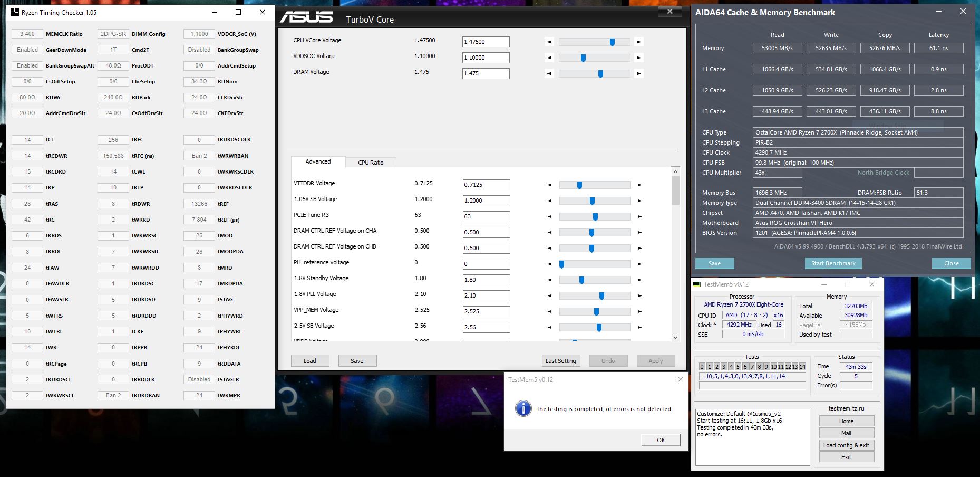This screenshot has height=477, width=980.
Task: Increase PLL reference voltage with right arrow
Action: 639,264
